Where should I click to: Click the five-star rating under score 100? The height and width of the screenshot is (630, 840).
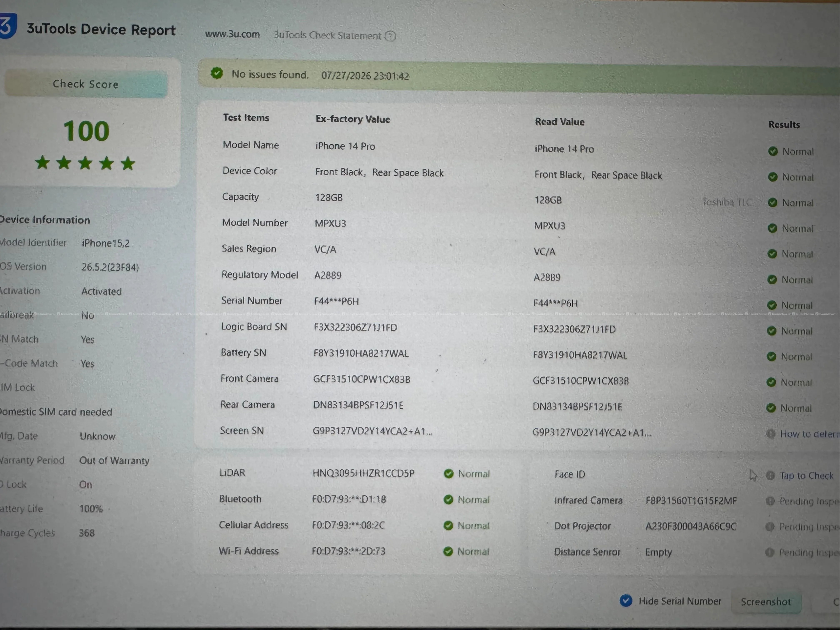click(x=85, y=163)
